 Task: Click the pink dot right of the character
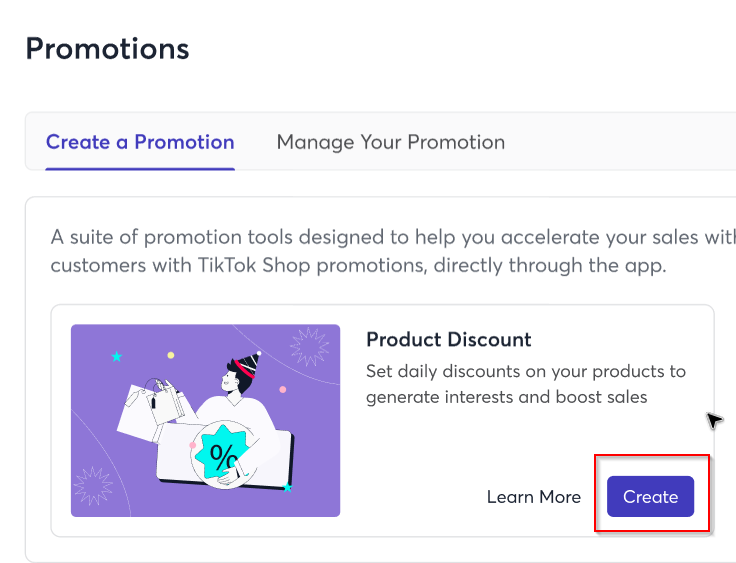tap(283, 389)
